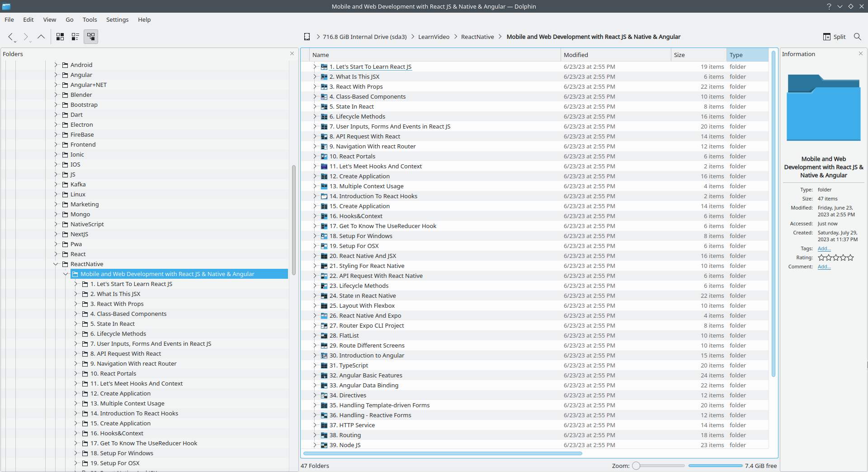868x472 pixels.
Task: Click folder icon of 21. Styling For React Native
Action: pos(324,266)
